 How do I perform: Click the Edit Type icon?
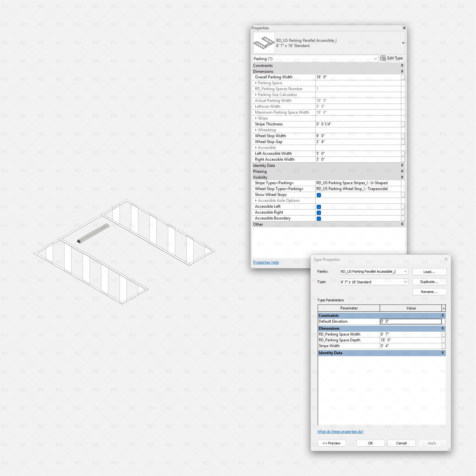(x=383, y=58)
